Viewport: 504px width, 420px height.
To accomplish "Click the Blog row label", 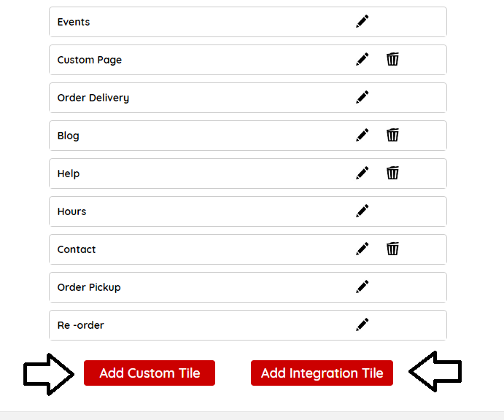I will click(x=69, y=136).
